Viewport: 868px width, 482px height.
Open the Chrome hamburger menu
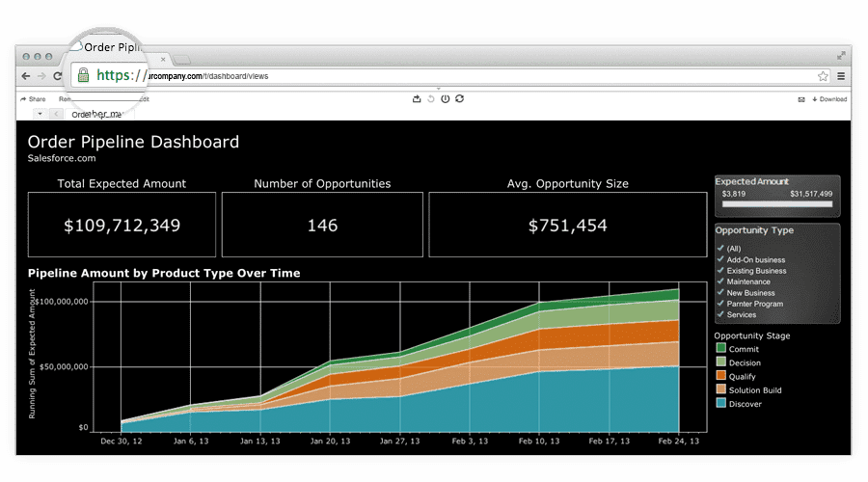[x=841, y=76]
